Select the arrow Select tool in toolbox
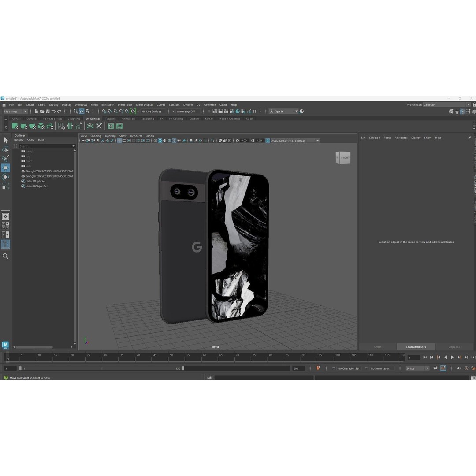 [6, 140]
